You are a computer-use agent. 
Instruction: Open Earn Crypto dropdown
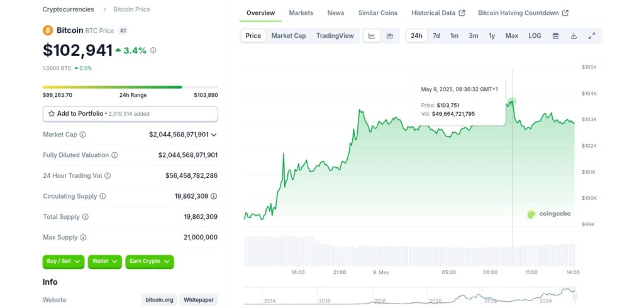click(150, 261)
